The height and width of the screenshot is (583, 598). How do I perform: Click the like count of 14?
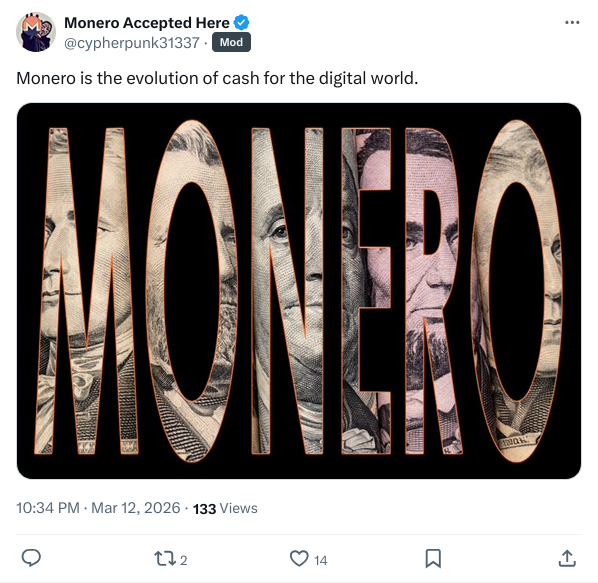pyautogui.click(x=320, y=560)
